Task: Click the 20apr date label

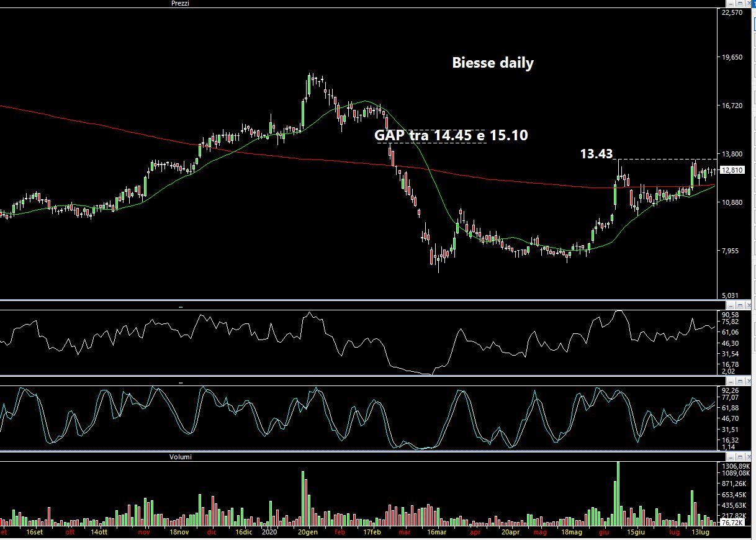Action: point(510,533)
